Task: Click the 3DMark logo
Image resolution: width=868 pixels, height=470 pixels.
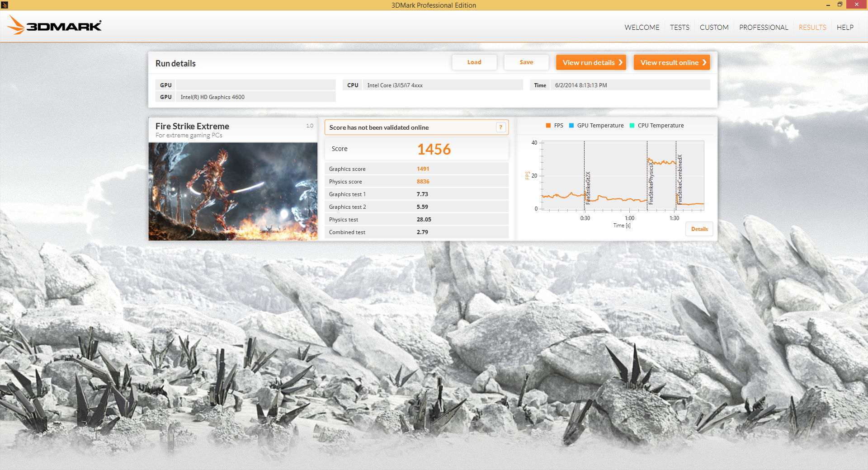Action: tap(54, 25)
